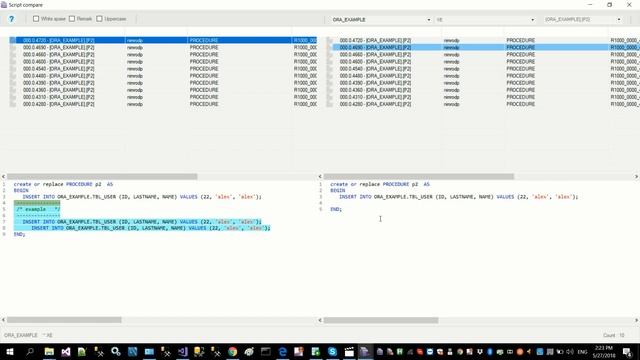The width and height of the screenshot is (640, 360).
Task: Select right list row 000.0.4600
Action: [x=483, y=62]
